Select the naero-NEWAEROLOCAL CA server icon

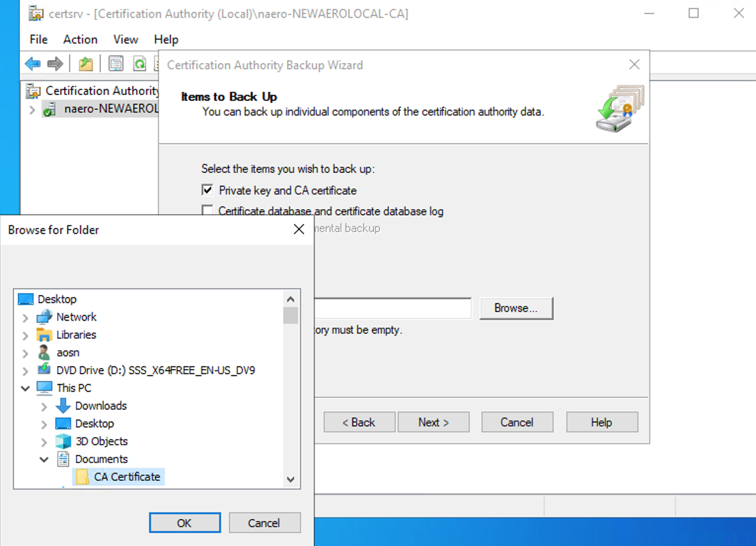pyautogui.click(x=49, y=109)
